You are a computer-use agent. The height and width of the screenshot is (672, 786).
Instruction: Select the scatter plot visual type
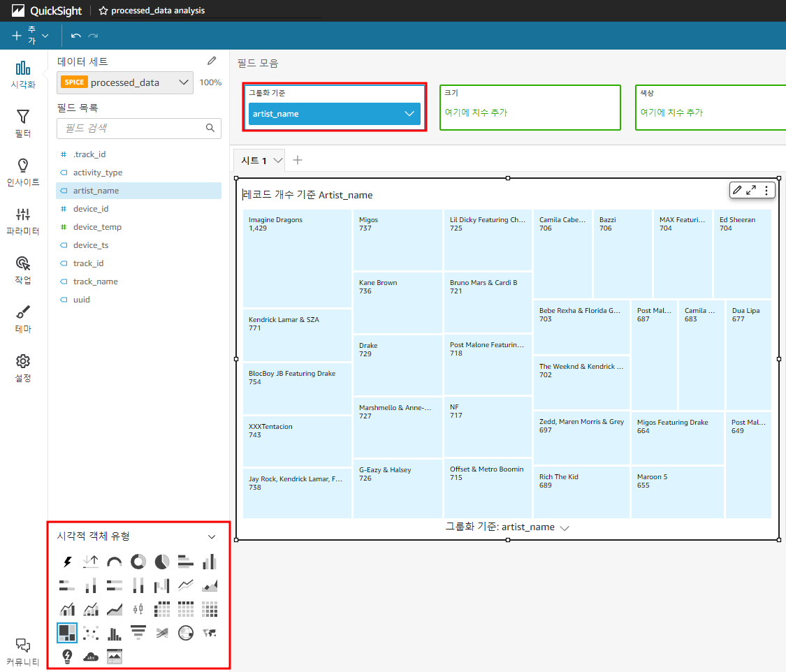(91, 633)
